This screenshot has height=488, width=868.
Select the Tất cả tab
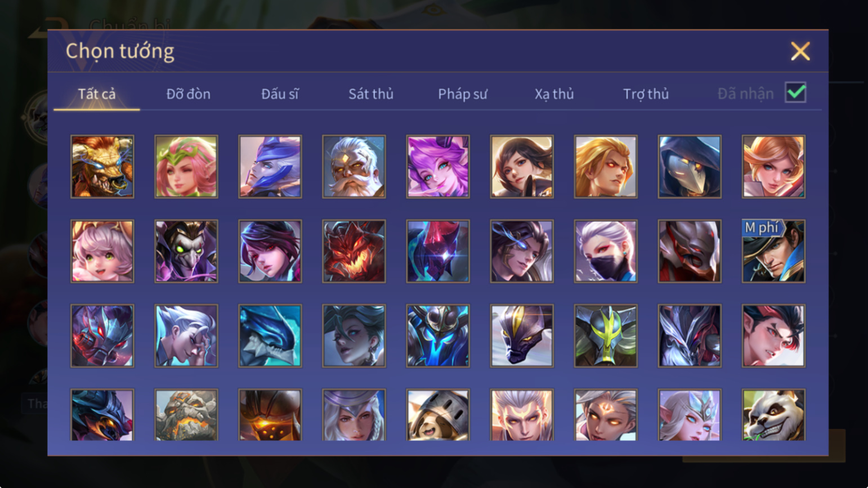tap(97, 94)
